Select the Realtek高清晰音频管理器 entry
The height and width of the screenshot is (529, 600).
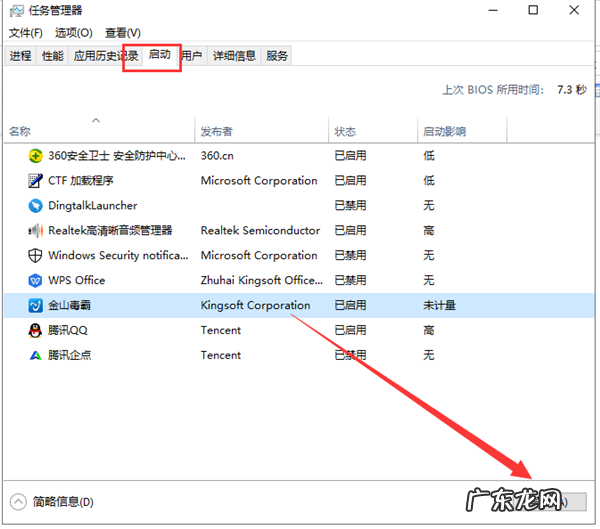click(x=110, y=230)
